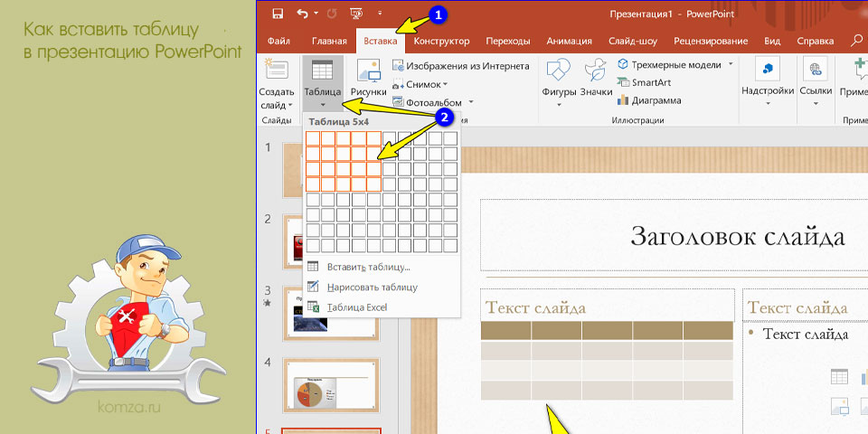Select slide 4 pie chart thumbnail
The height and width of the screenshot is (434, 868).
(331, 384)
